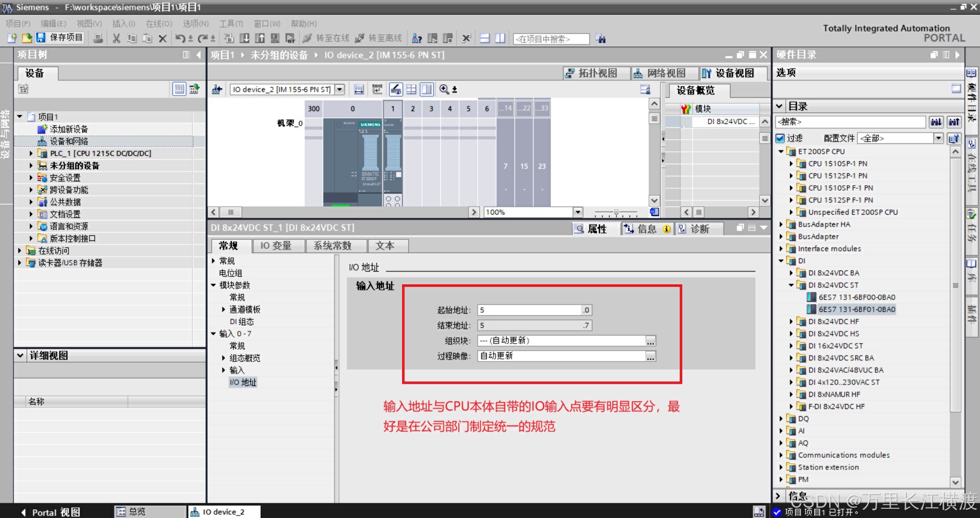Click the start CPU icon
The image size is (980, 518).
(432, 38)
